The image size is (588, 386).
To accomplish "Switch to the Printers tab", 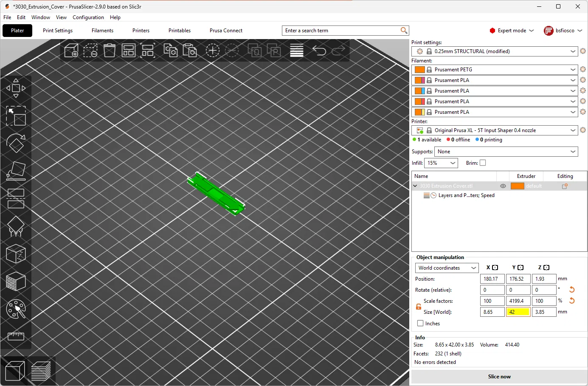I will coord(141,31).
